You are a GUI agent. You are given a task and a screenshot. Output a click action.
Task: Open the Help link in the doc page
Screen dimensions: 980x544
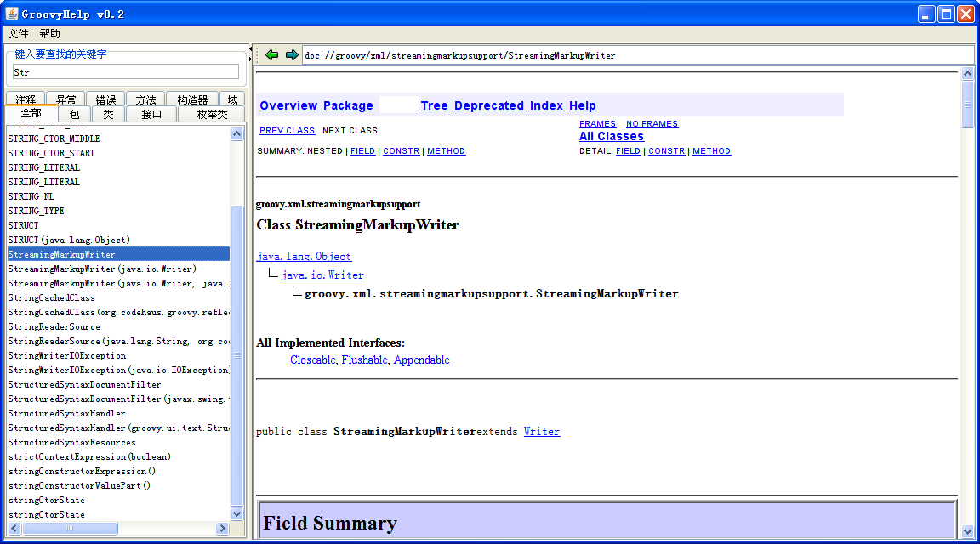coord(583,105)
